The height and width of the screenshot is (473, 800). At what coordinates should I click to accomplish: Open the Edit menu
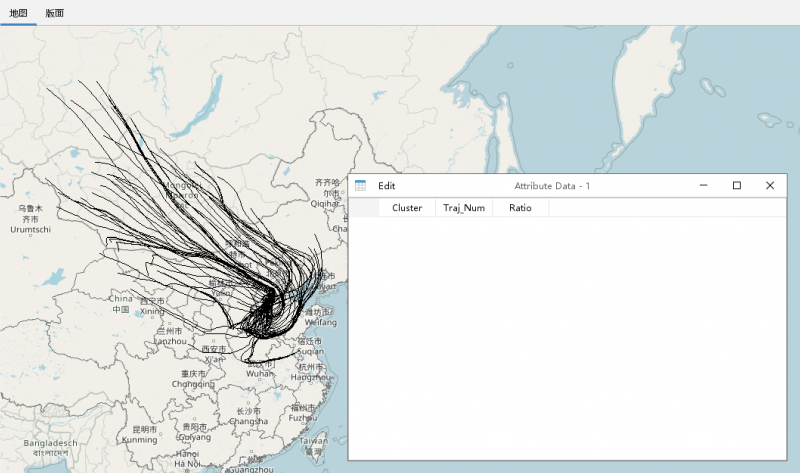point(386,186)
